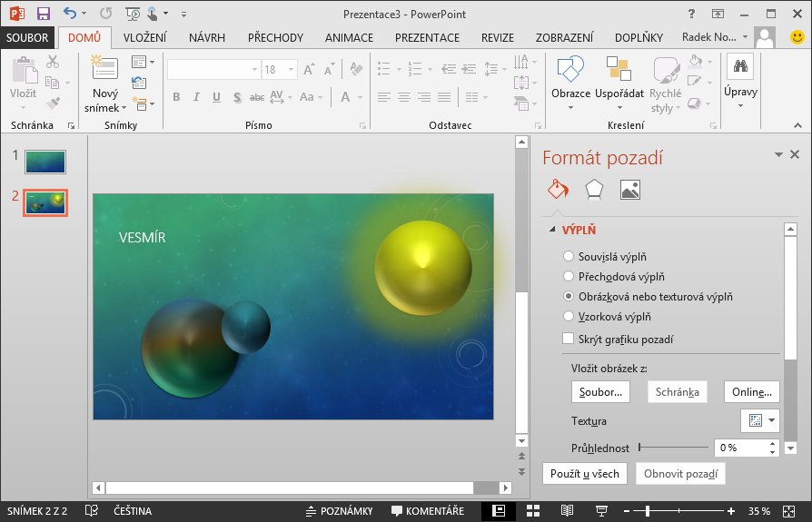Toggle Italic formatting
The width and height of the screenshot is (812, 522).
pos(196,97)
